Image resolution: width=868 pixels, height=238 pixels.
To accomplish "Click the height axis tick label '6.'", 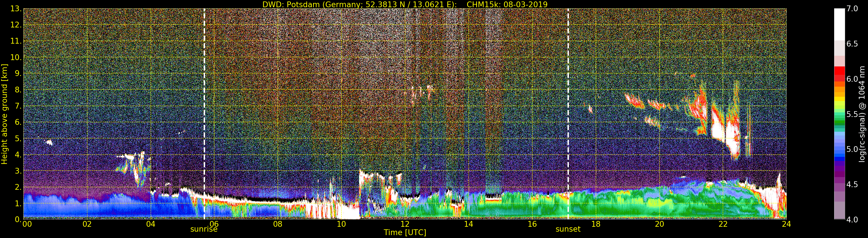I will (x=18, y=122).
